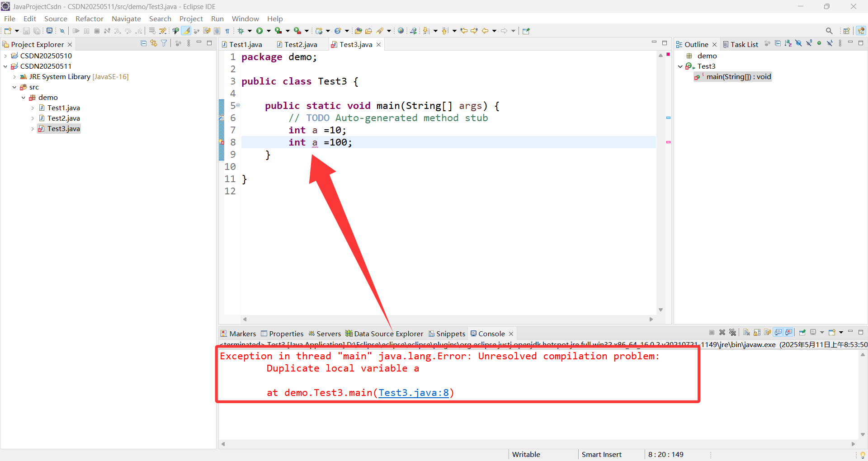The width and height of the screenshot is (868, 461).
Task: Click the Remove Launch X in Console
Action: (x=722, y=332)
